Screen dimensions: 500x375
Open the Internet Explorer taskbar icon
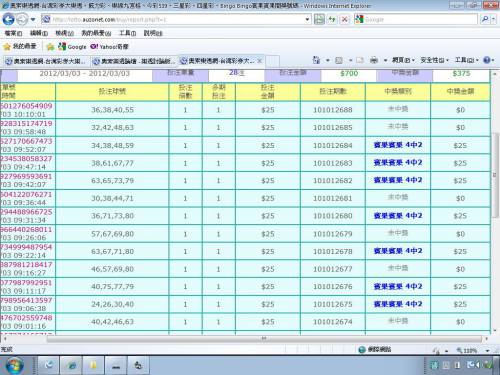(x=71, y=365)
